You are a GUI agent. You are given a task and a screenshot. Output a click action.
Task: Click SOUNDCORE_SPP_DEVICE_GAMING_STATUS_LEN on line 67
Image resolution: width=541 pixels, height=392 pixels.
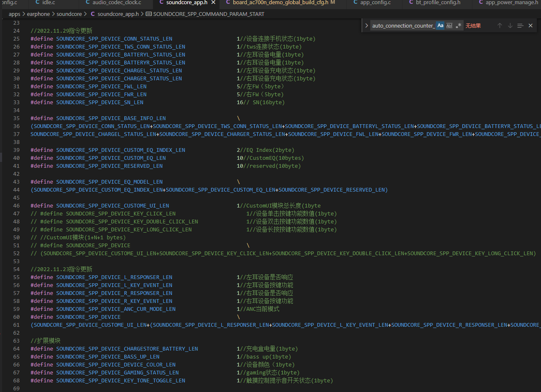point(118,373)
